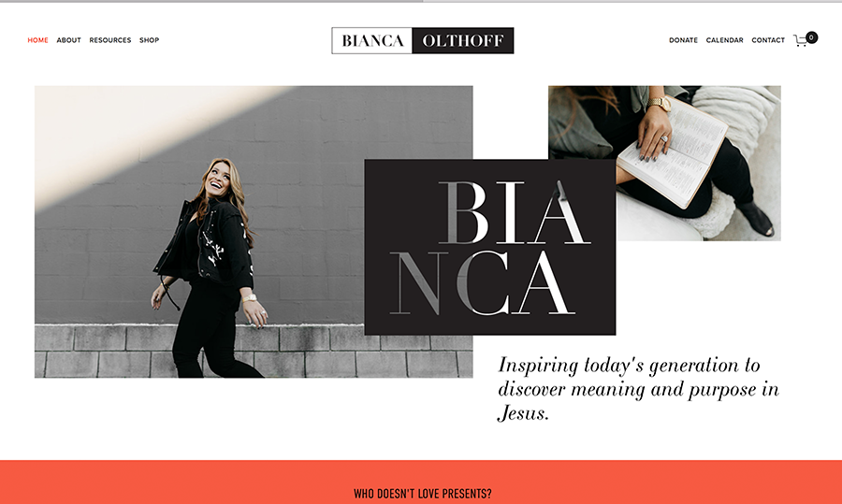Viewport: 842px width, 504px height.
Task: Click the Bianca Olthoff site logo
Action: pos(423,40)
